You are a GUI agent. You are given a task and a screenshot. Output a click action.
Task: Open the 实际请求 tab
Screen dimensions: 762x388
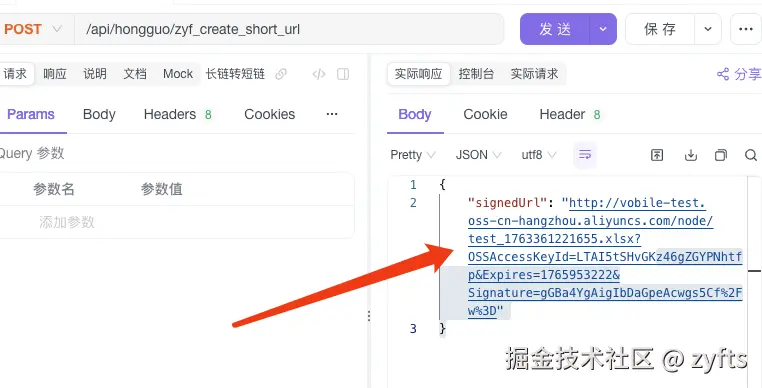(x=535, y=74)
